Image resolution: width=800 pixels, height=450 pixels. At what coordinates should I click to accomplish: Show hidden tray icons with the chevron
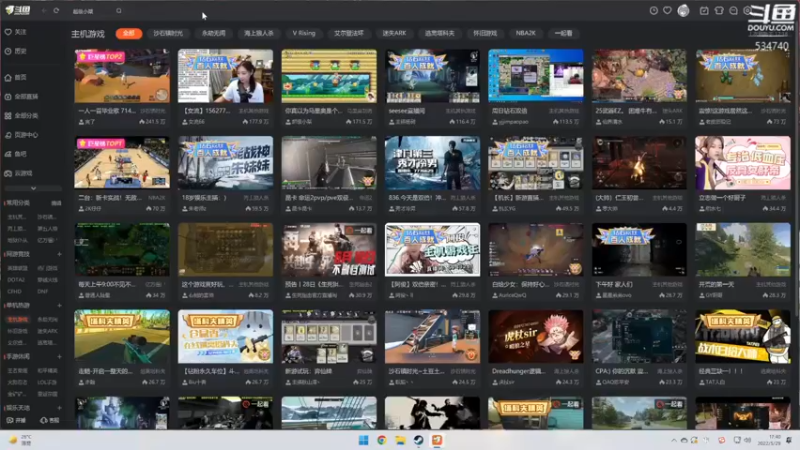(674, 440)
